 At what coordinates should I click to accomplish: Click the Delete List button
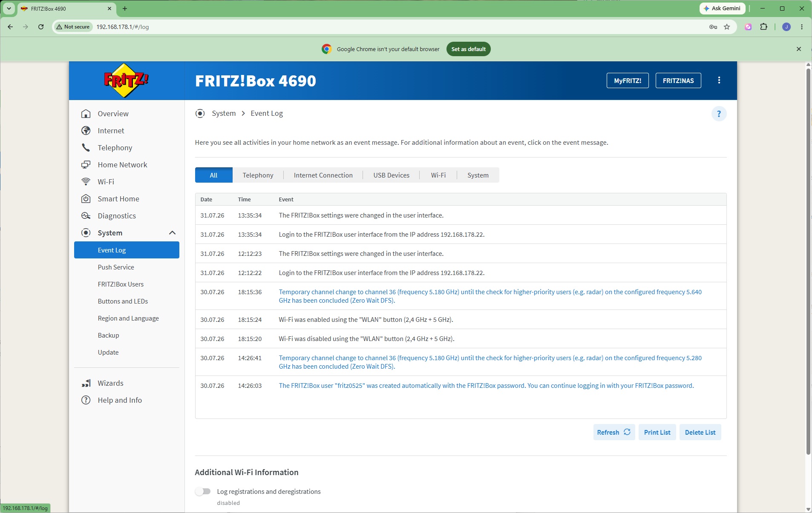coord(700,432)
